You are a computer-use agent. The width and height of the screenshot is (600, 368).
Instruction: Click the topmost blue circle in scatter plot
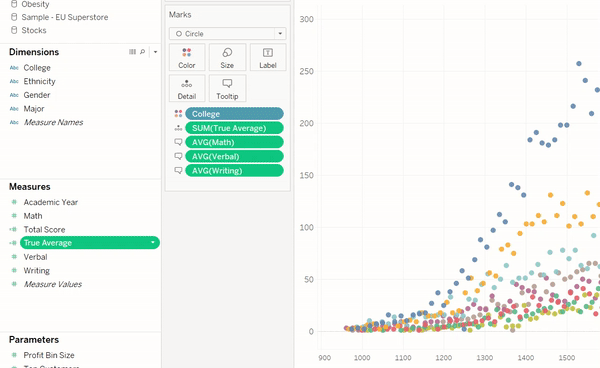click(579, 64)
